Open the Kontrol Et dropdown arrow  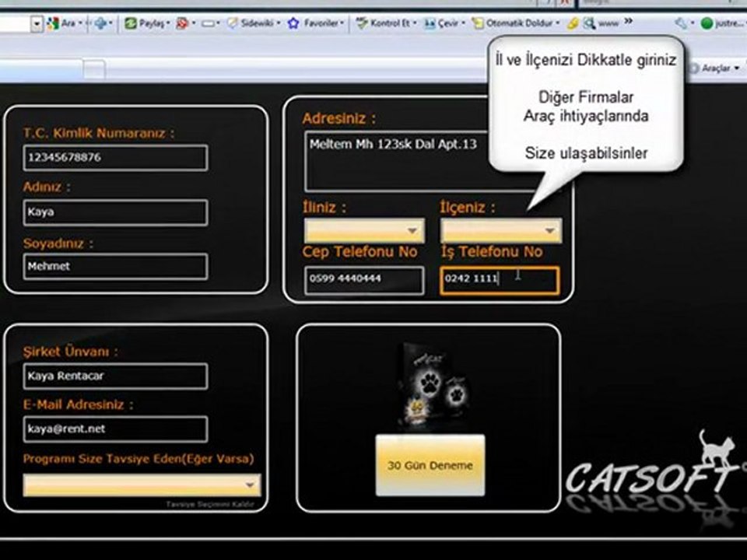[x=415, y=23]
